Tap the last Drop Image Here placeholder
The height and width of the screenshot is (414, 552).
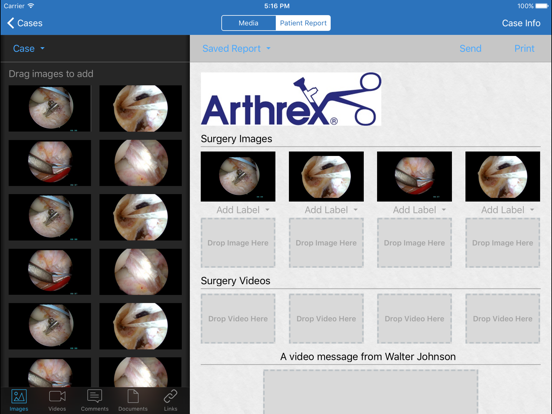coord(502,243)
